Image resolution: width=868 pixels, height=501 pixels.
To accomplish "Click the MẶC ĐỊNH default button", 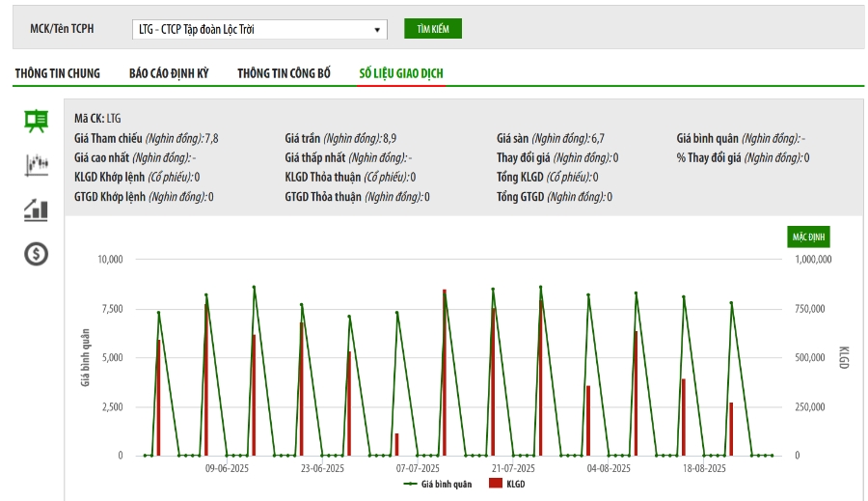I will tap(808, 237).
